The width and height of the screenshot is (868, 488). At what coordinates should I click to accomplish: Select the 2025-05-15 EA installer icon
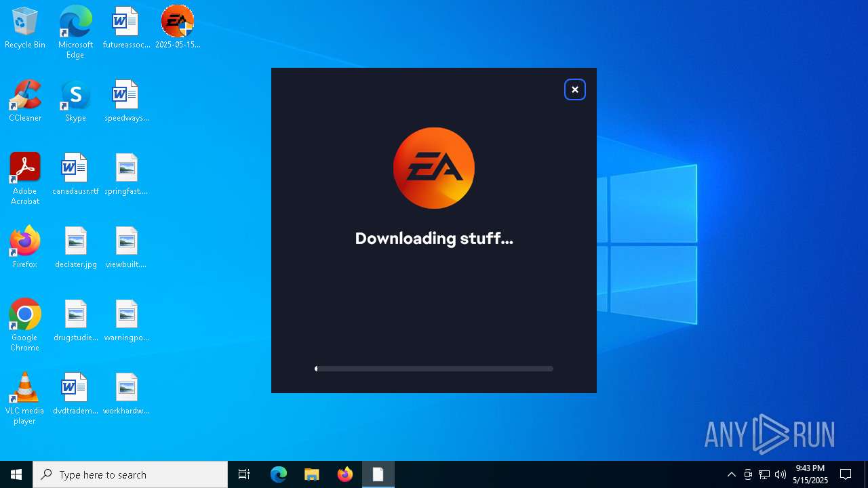tap(178, 28)
